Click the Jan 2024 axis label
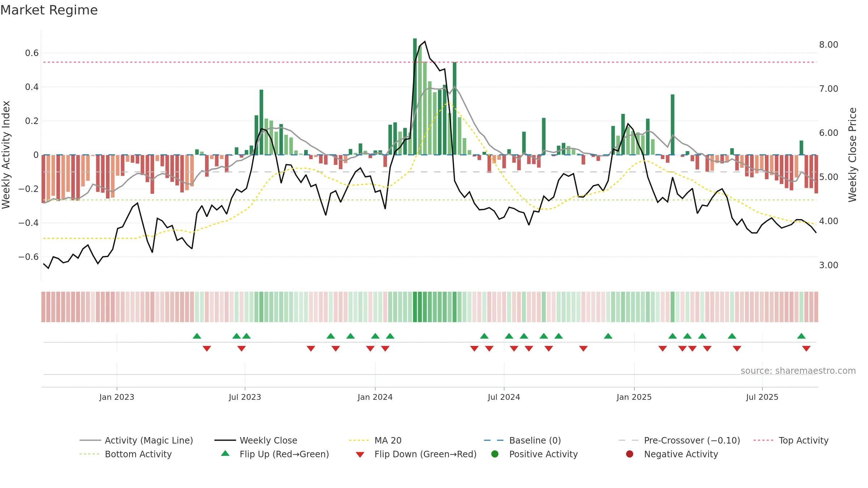The width and height of the screenshot is (868, 488). pyautogui.click(x=375, y=397)
